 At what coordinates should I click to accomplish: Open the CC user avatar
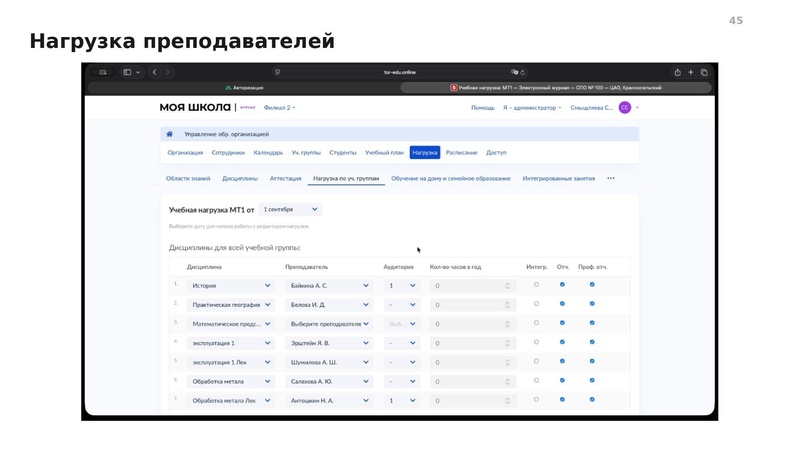click(x=624, y=108)
